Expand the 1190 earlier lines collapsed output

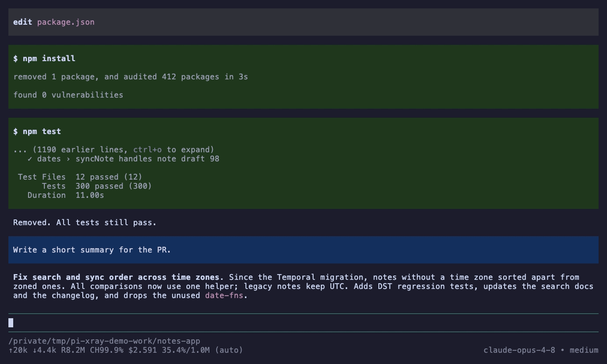coord(113,149)
